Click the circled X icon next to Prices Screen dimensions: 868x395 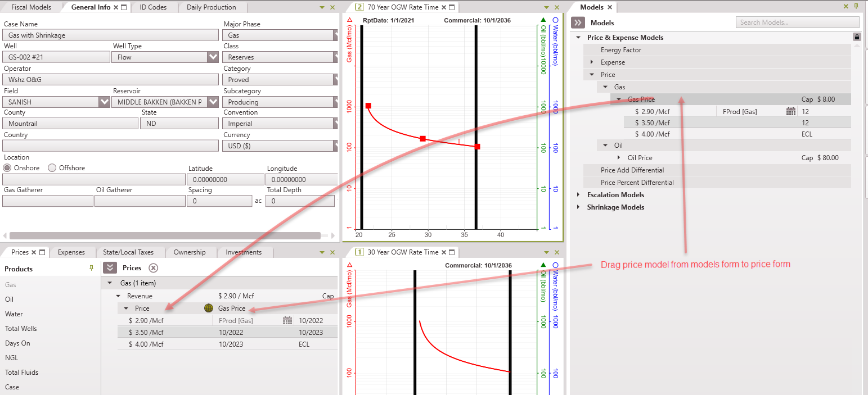153,268
